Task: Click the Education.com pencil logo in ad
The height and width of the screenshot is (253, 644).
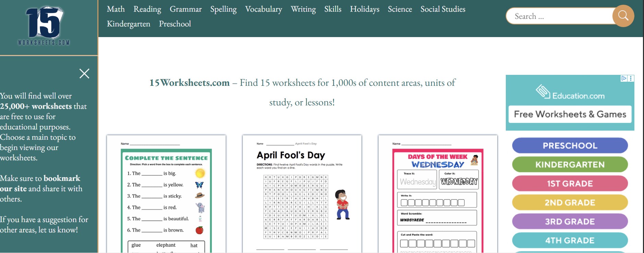Action: point(543,91)
